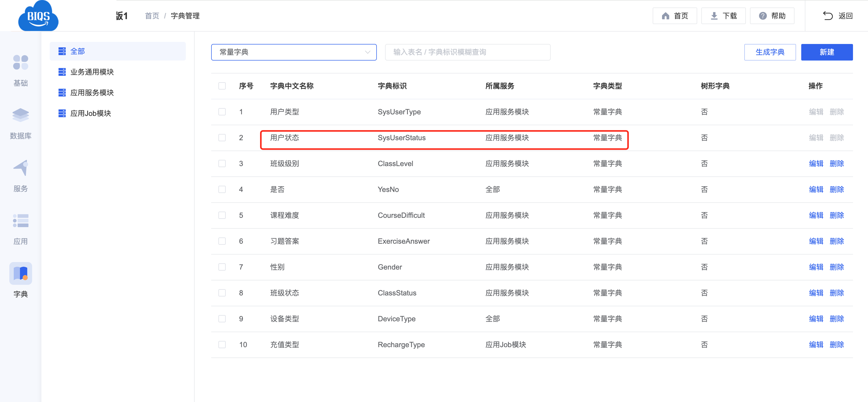
Task: Click the 字典管理 breadcrumb
Action: [185, 16]
